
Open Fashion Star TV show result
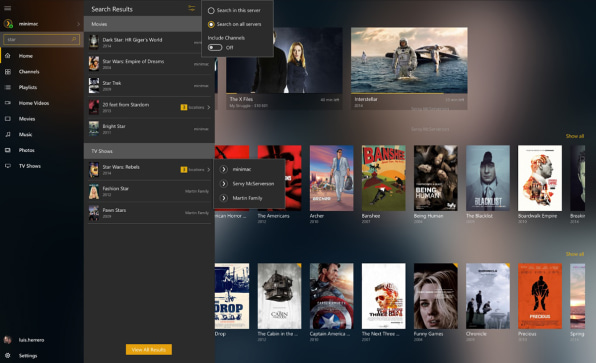pos(149,191)
